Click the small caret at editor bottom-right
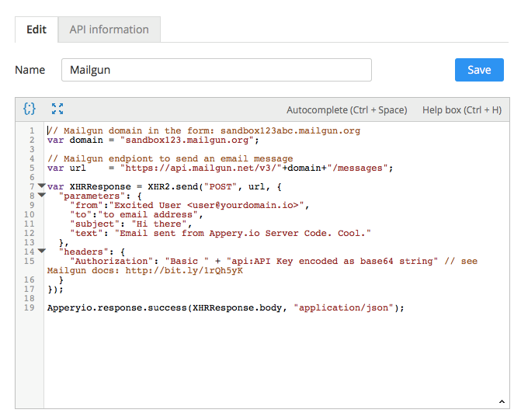 click(x=502, y=401)
